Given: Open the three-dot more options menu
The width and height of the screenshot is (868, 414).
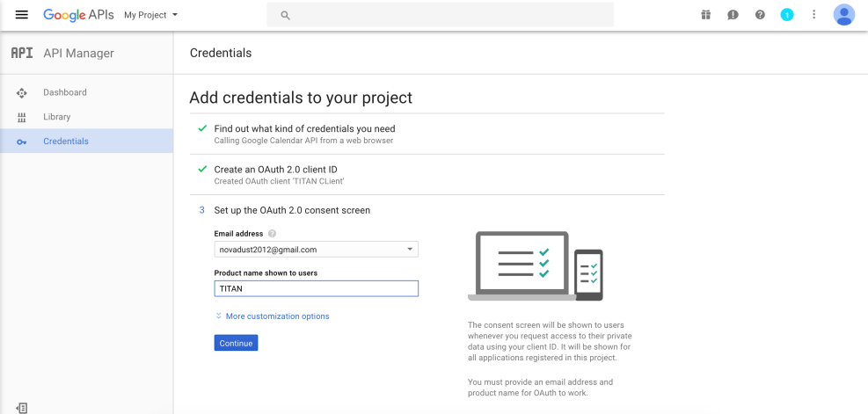Looking at the screenshot, I should (813, 15).
